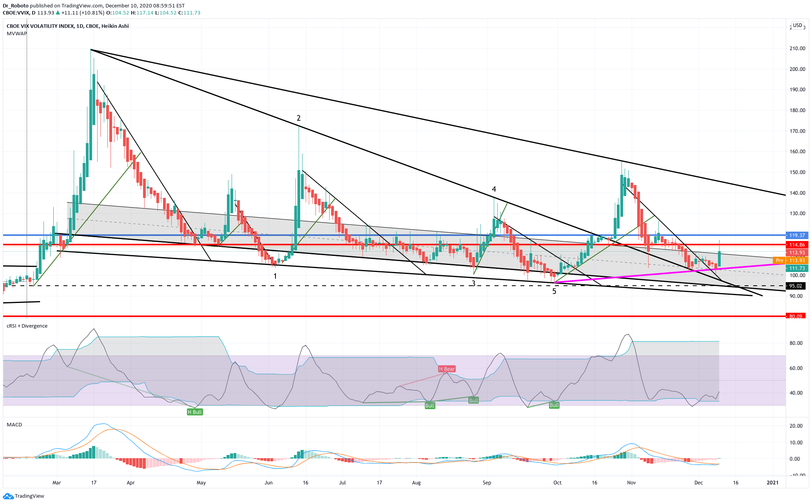Select the cRSI + Divergence pane title
This screenshot has width=812, height=504.
click(x=27, y=326)
